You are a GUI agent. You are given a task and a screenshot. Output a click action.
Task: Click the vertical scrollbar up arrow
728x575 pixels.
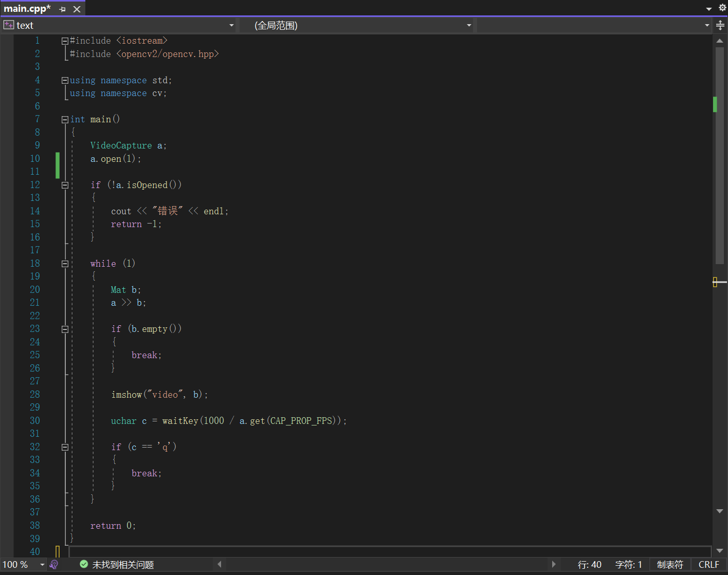pos(720,41)
